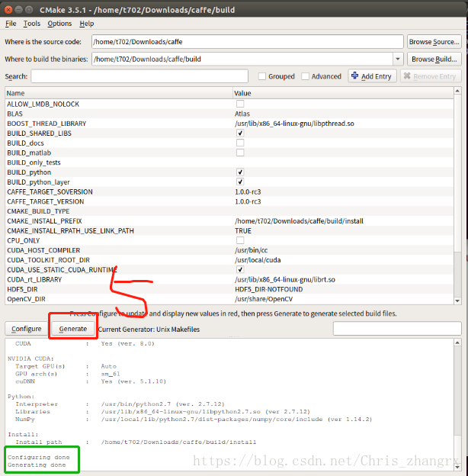Screen dimensions: 468x476
Task: Click the Configuring done log line
Action: pyautogui.click(x=39, y=457)
